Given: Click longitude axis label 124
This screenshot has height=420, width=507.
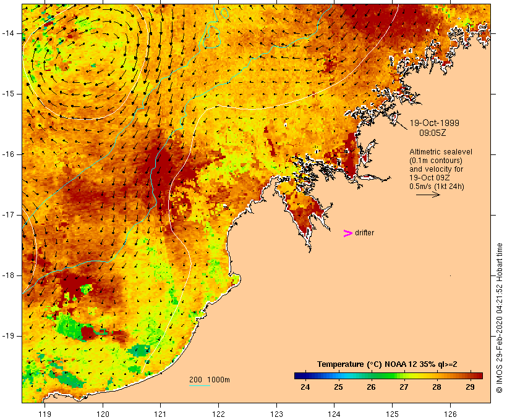Looking at the screenshot, I should pos(334,414).
